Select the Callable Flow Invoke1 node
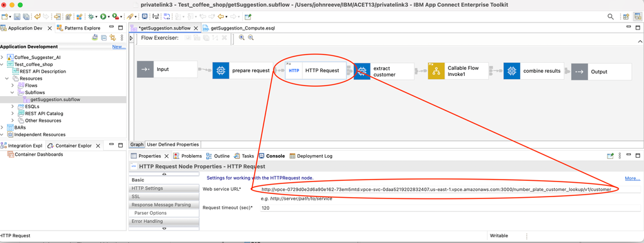The height and width of the screenshot is (243, 644). coord(458,71)
